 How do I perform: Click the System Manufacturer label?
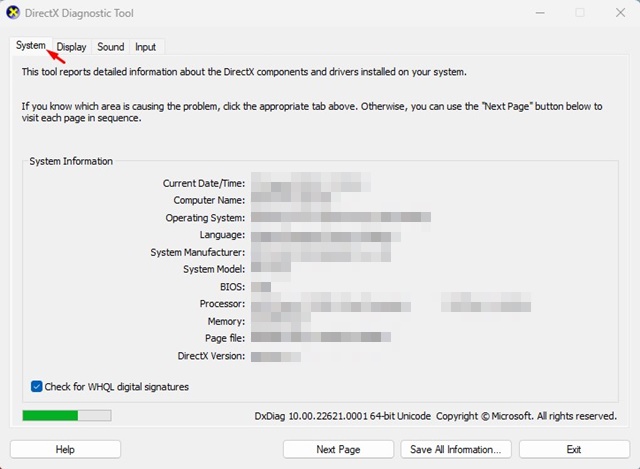[198, 252]
